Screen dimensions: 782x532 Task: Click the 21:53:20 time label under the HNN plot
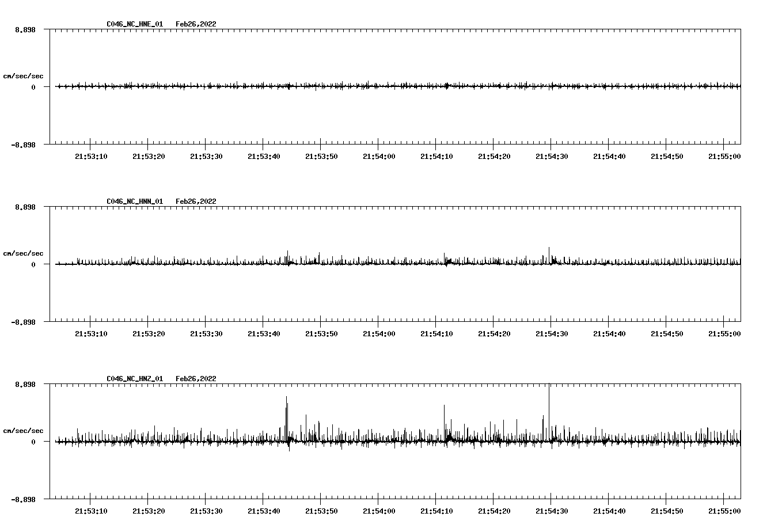[x=149, y=334]
